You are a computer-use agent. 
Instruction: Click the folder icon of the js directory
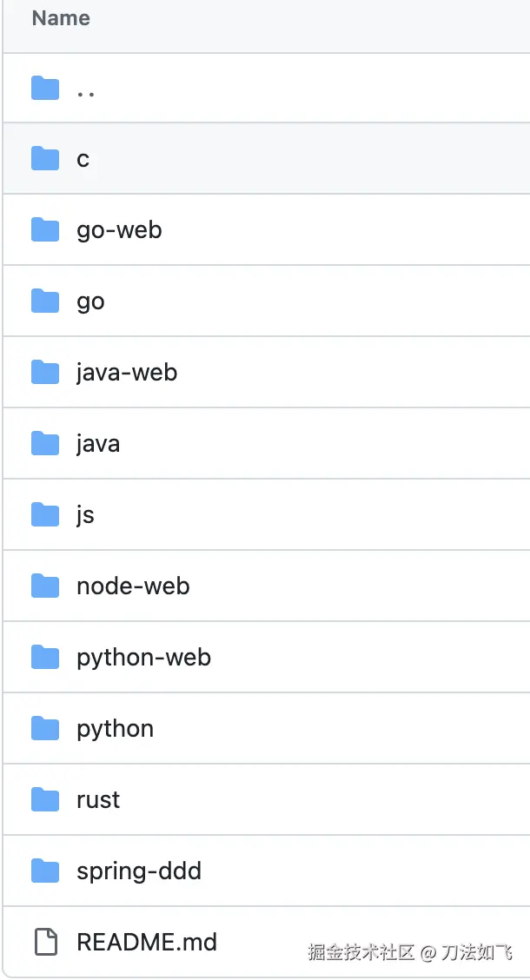[45, 515]
